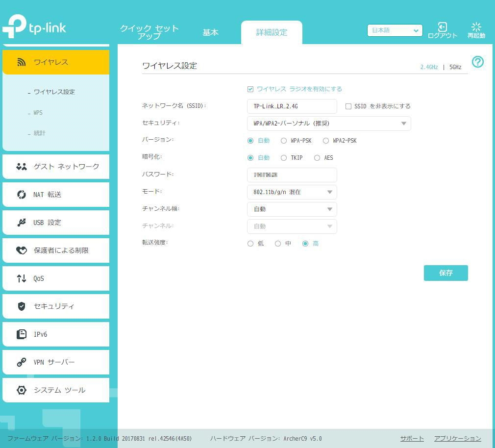
Task: Open Guest Network via its people icon
Action: pos(22,166)
